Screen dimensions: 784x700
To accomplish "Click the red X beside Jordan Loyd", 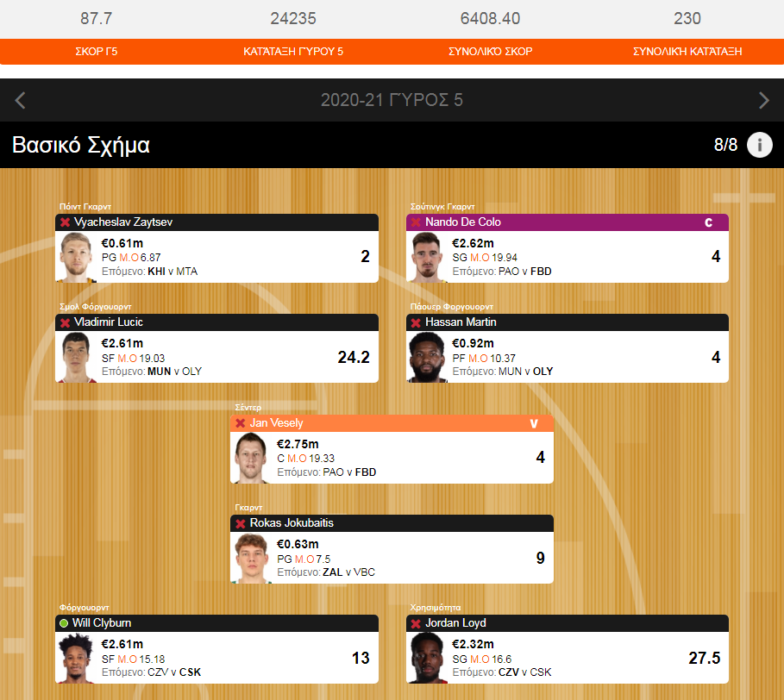I will pyautogui.click(x=416, y=623).
